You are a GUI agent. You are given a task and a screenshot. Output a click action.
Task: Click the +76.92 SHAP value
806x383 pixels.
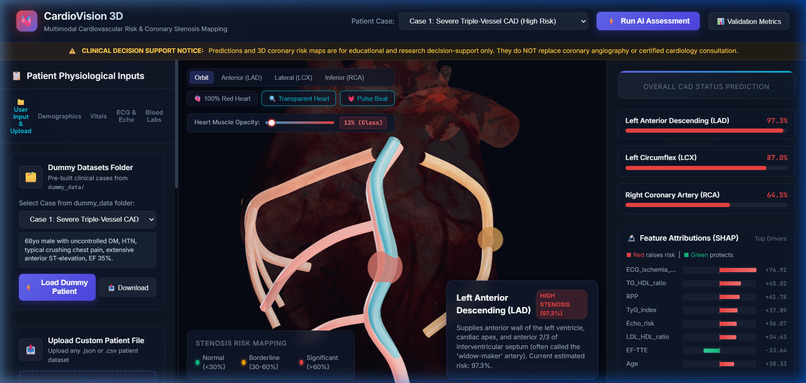point(776,270)
